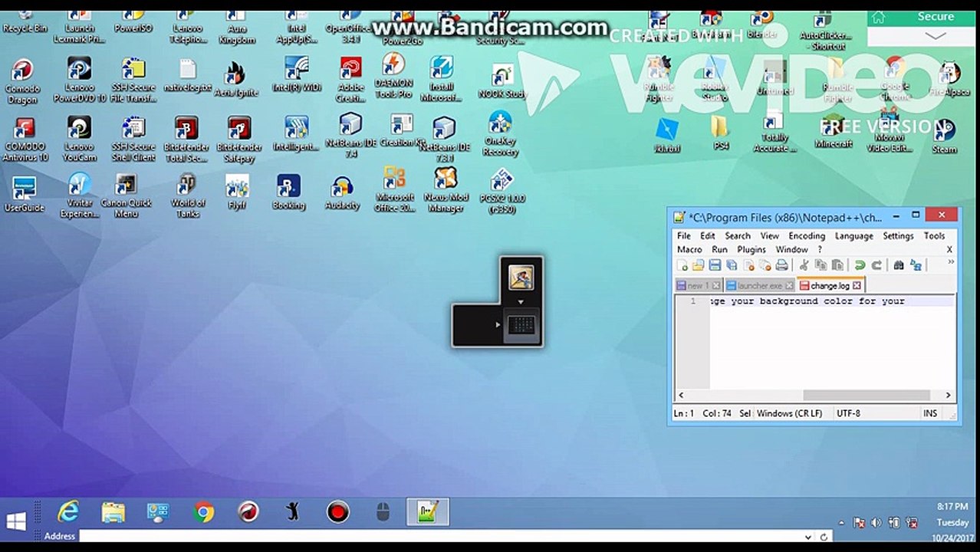The image size is (980, 552).
Task: Click the Redo arrow in Notepad++ toolbar
Action: (876, 265)
